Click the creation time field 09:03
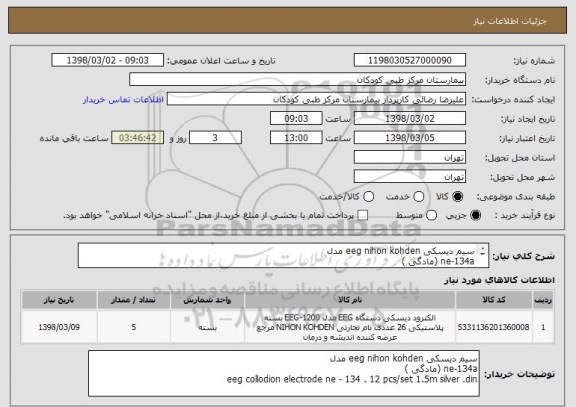The image size is (576, 407). coord(296,118)
